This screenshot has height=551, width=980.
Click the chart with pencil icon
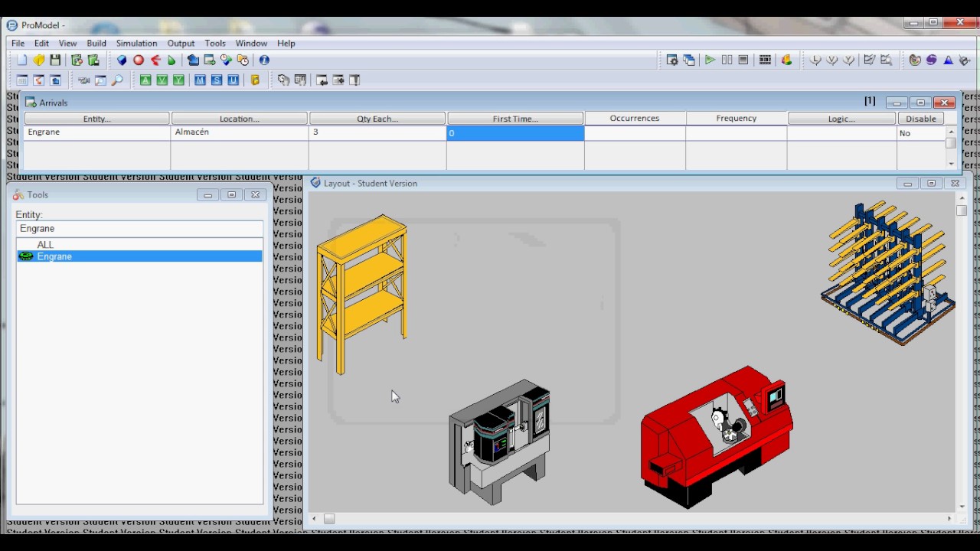(x=869, y=60)
